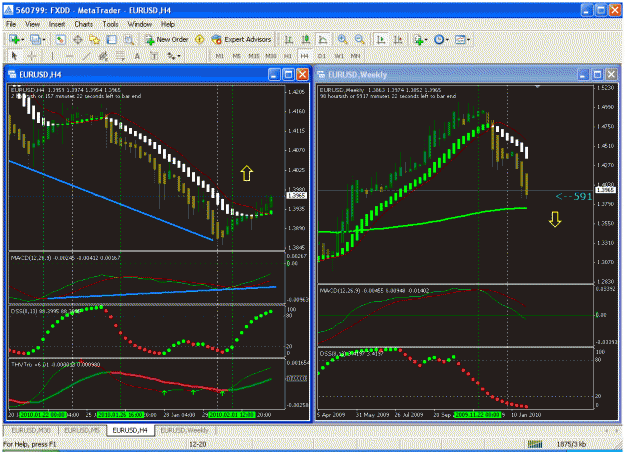This screenshot has height=452, width=625.
Task: Open the Tools menu
Action: pos(110,24)
